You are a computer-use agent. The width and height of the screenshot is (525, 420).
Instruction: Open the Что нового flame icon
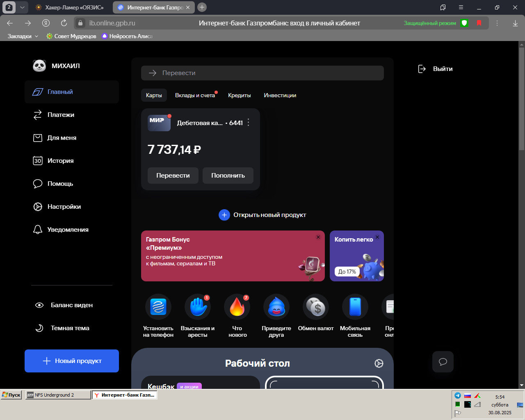[237, 307]
